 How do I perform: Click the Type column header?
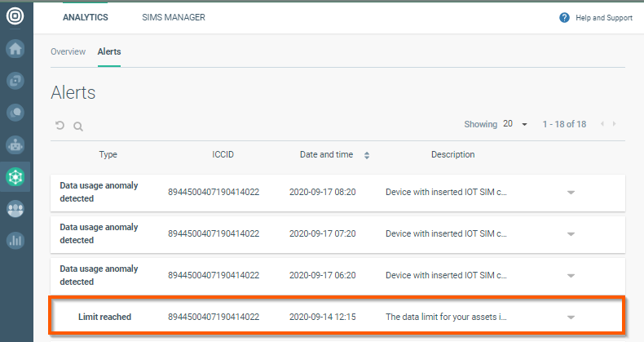tap(108, 154)
